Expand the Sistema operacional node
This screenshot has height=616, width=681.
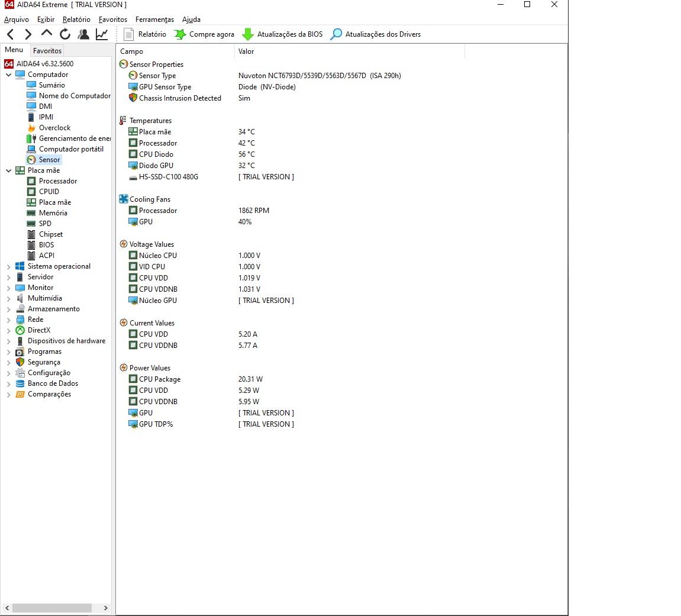coord(8,267)
